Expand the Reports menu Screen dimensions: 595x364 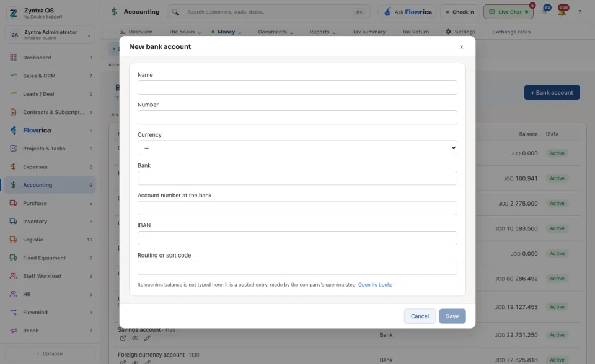tap(322, 32)
